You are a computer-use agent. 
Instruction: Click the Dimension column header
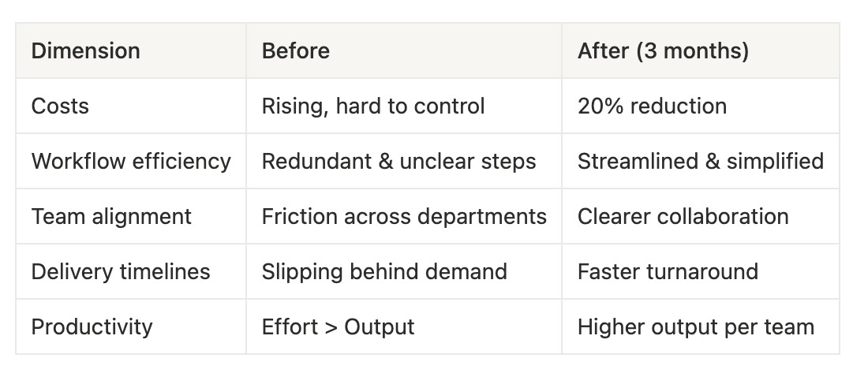coord(85,51)
